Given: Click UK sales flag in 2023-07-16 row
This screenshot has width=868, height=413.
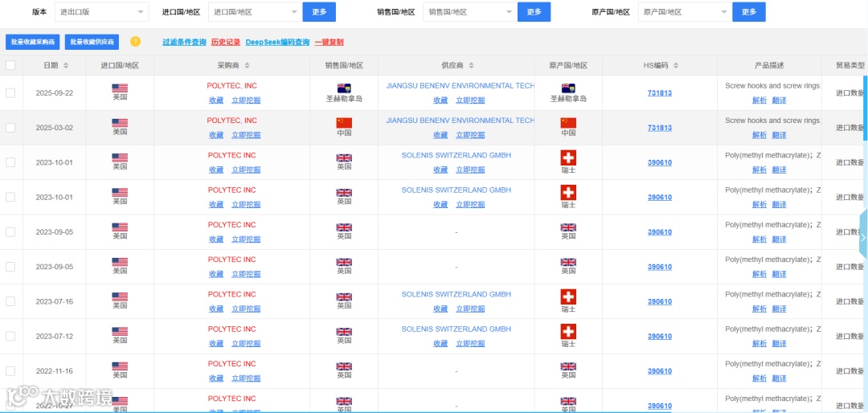Looking at the screenshot, I should (x=344, y=296).
